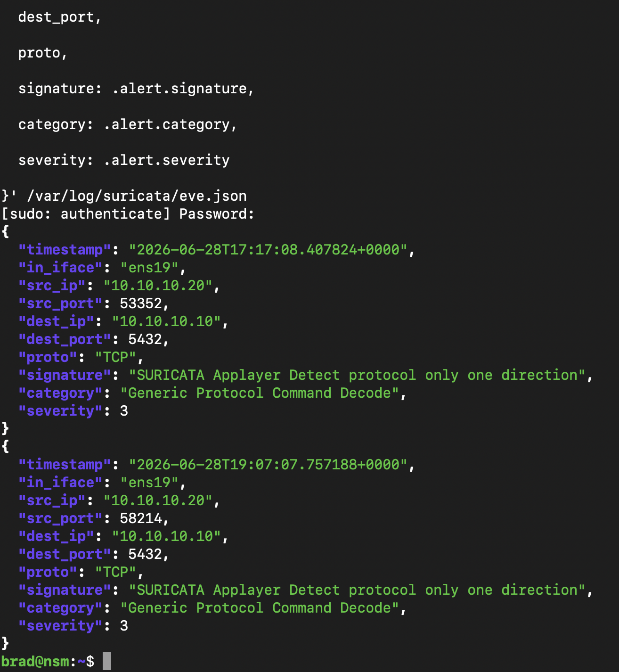The image size is (619, 672).
Task: Click the second "Generic Protocol Command Decode" category value
Action: point(260,608)
